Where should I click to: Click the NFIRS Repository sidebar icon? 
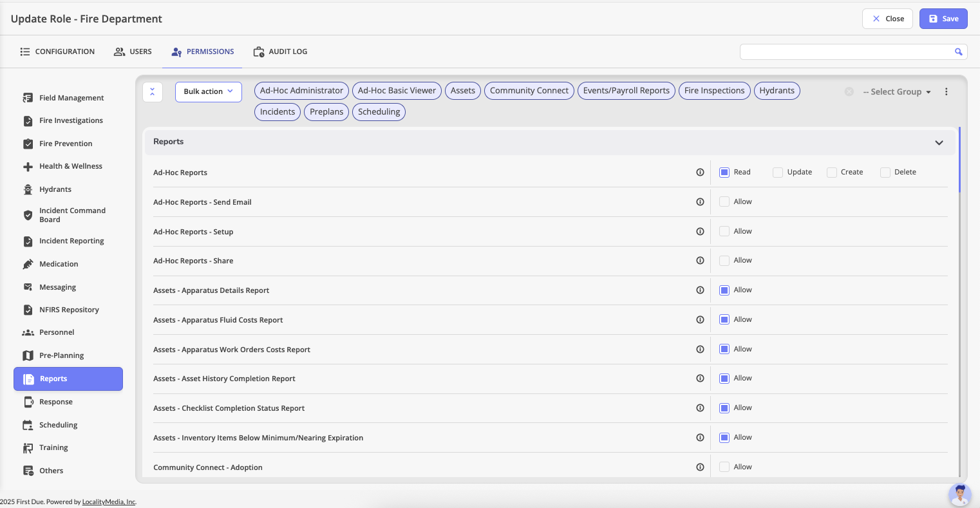[x=28, y=310]
